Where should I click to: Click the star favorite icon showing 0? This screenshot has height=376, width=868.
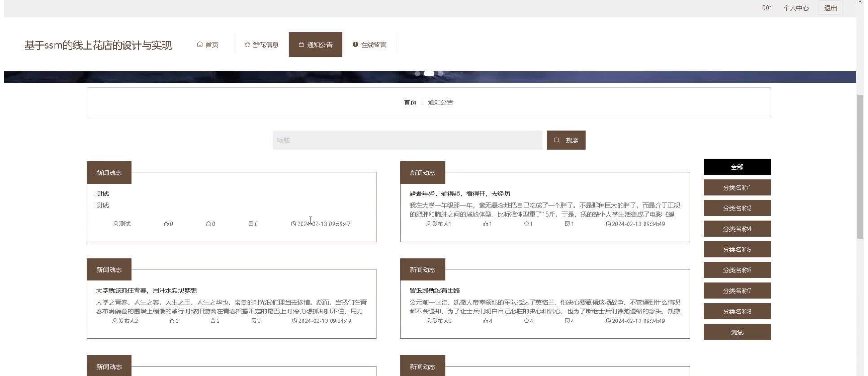pos(208,224)
